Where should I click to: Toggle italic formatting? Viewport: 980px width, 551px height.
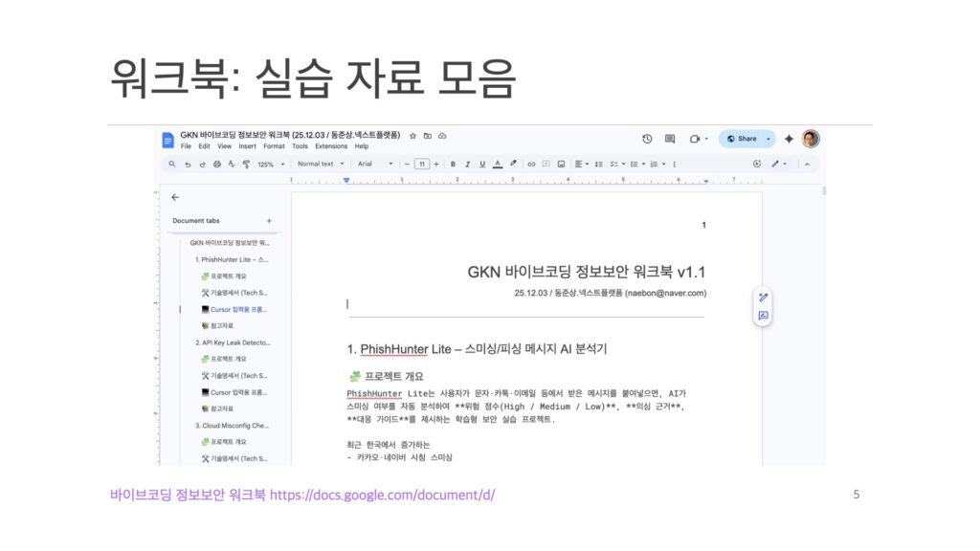467,164
